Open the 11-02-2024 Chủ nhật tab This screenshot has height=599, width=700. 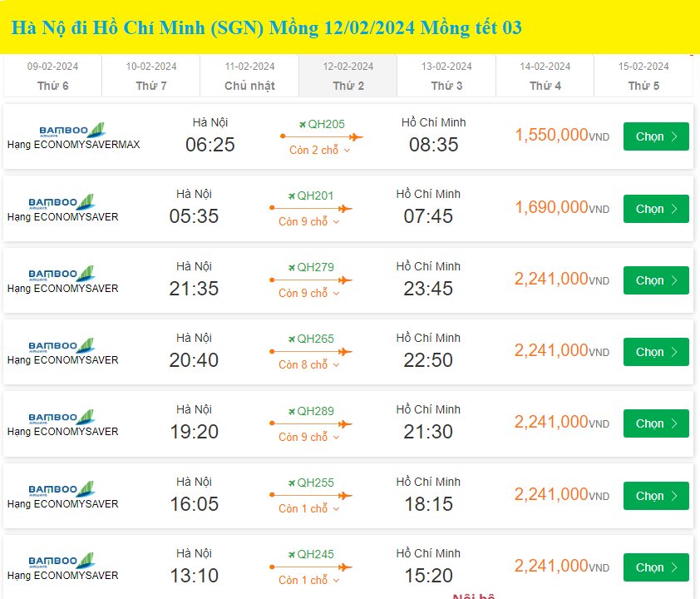click(249, 76)
